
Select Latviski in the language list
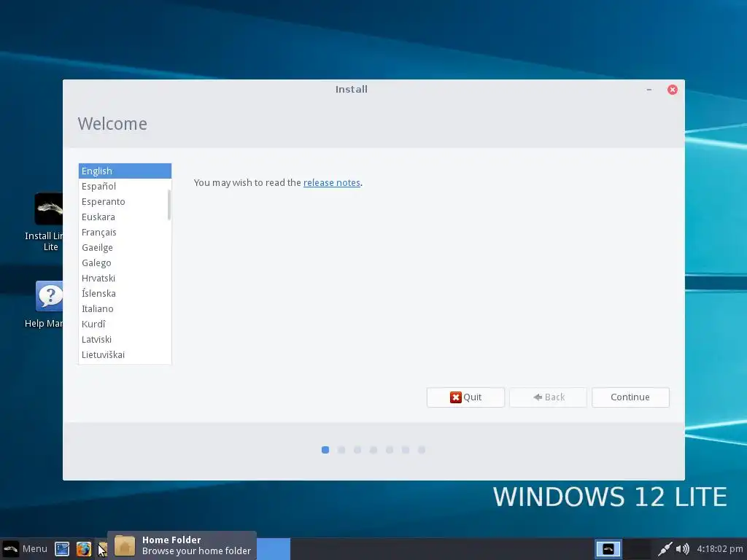pyautogui.click(x=125, y=339)
